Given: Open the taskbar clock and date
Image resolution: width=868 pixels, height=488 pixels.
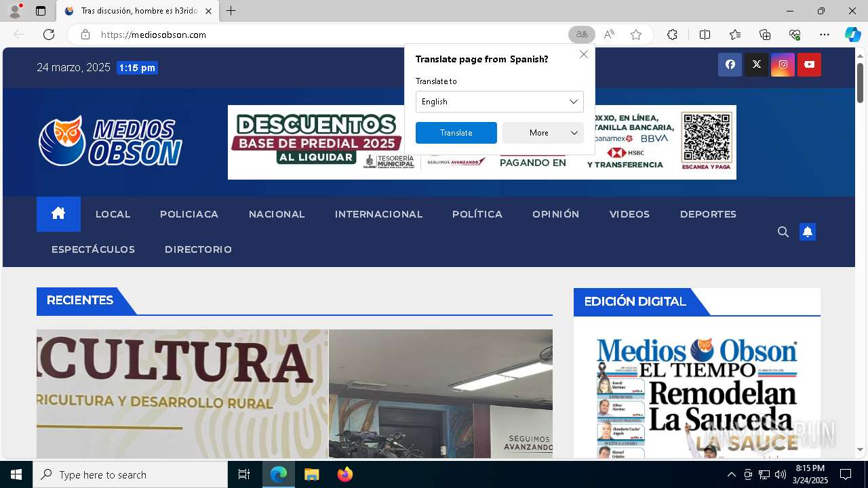Looking at the screenshot, I should point(810,474).
